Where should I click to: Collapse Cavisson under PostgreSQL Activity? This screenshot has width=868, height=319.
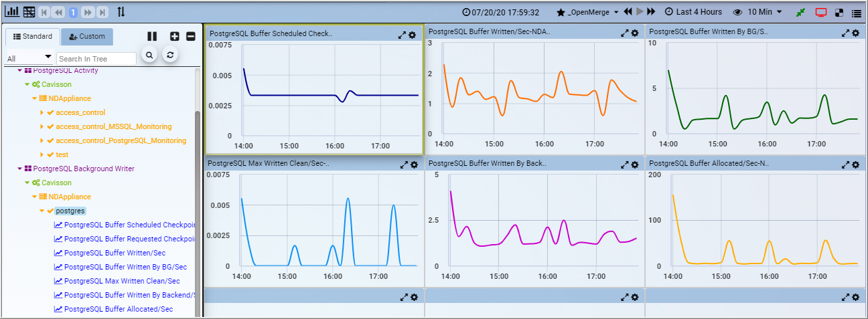pyautogui.click(x=27, y=84)
